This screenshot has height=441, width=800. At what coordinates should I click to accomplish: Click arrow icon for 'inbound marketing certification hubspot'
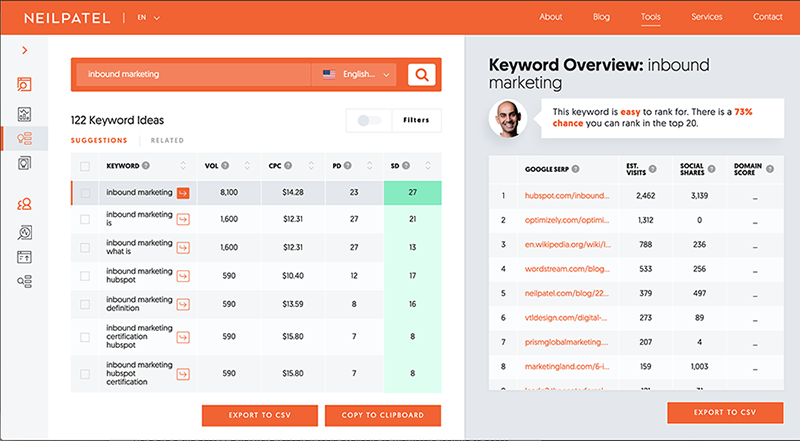coord(183,337)
